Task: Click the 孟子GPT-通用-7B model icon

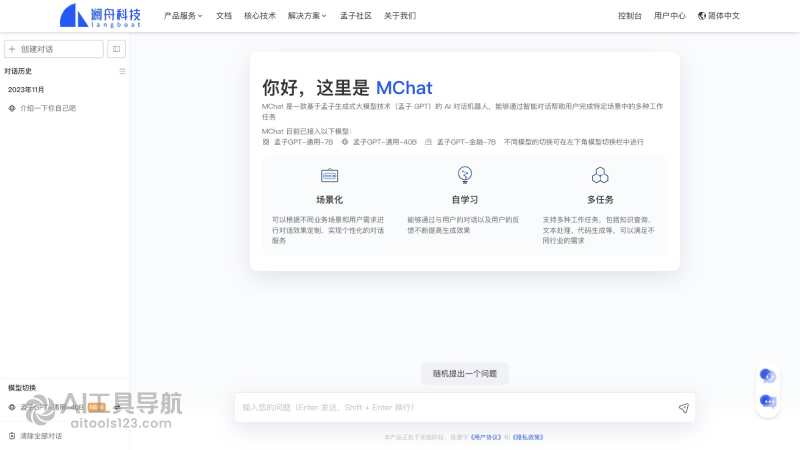Action: pos(266,142)
